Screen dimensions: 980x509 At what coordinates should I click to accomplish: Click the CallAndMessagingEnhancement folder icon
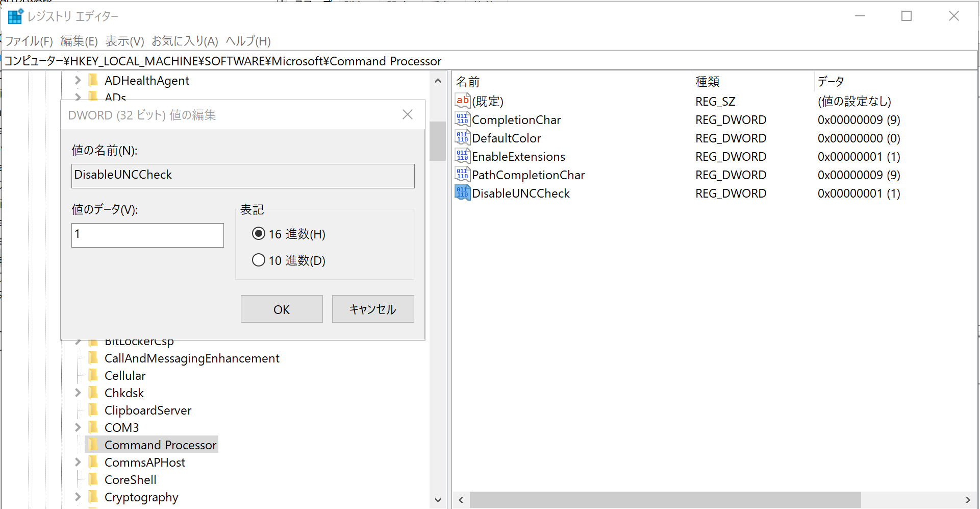[93, 358]
